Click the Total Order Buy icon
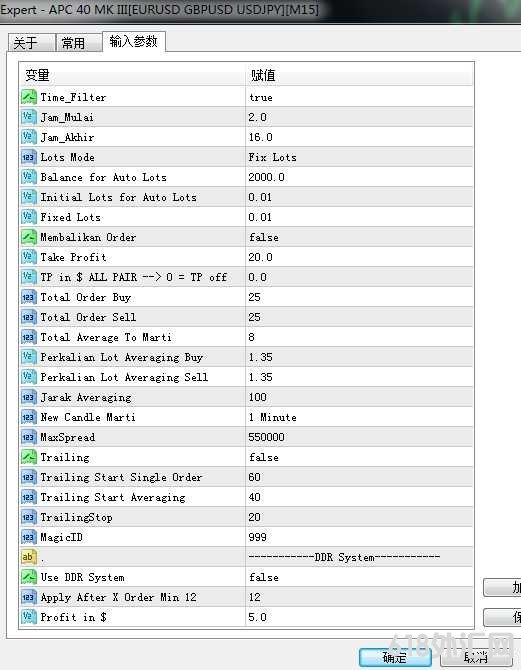Image resolution: width=521 pixels, height=670 pixels. point(29,297)
